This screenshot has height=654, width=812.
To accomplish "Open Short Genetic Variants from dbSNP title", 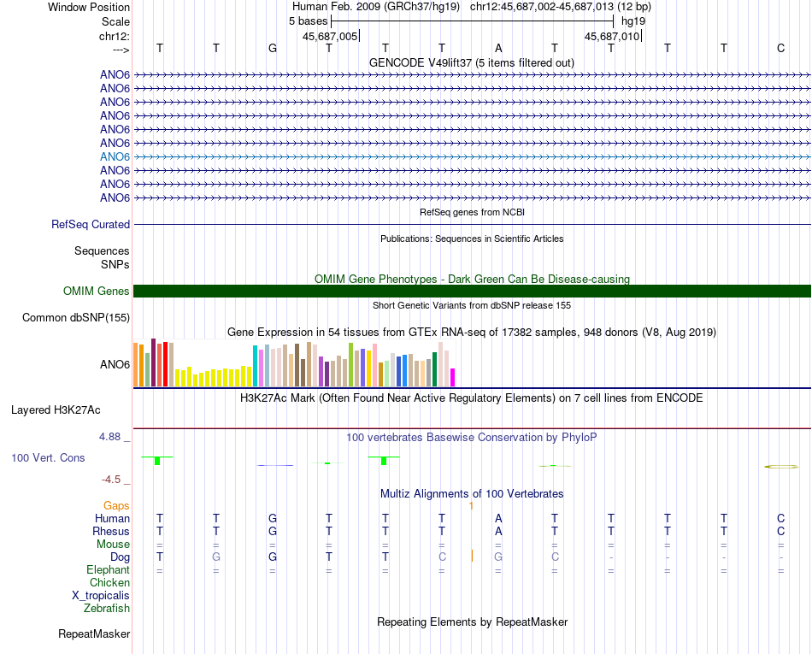I will pyautogui.click(x=472, y=305).
